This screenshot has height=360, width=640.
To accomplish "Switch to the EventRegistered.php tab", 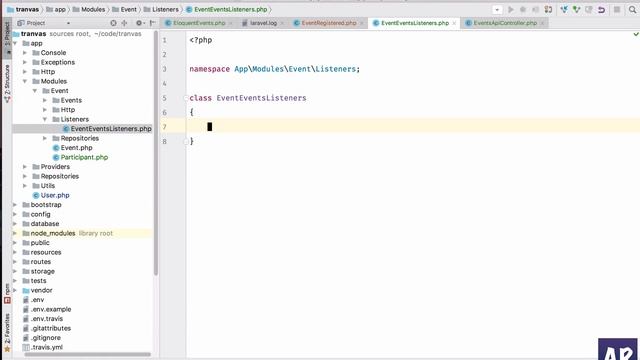I will (x=329, y=23).
